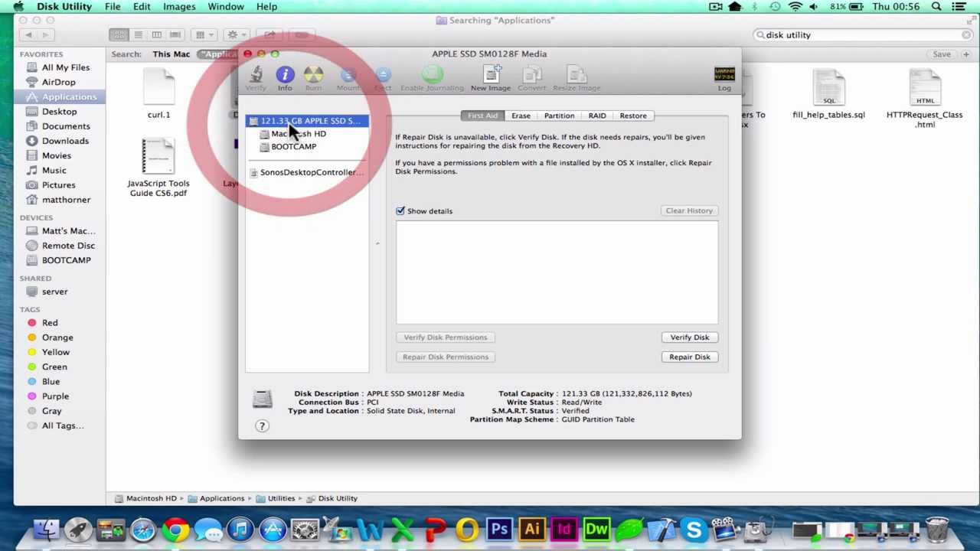Viewport: 980px width, 551px height.
Task: Open InDesign from the Dock
Action: tap(564, 530)
